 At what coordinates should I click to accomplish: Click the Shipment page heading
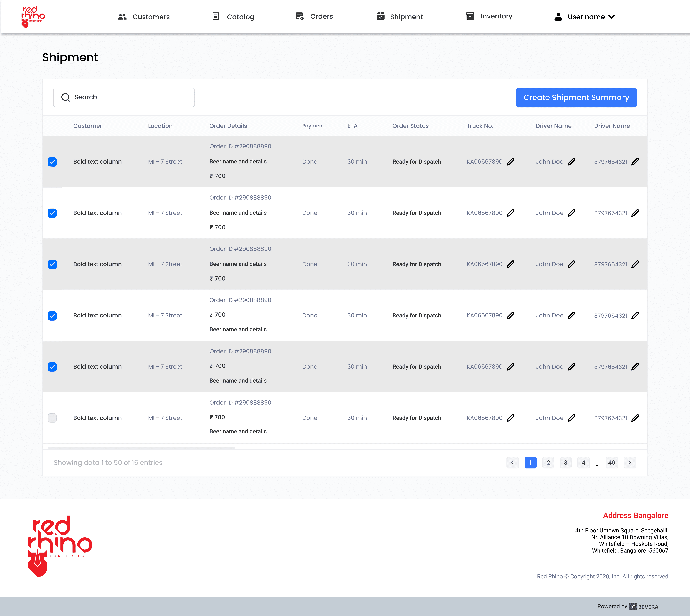[x=70, y=57]
